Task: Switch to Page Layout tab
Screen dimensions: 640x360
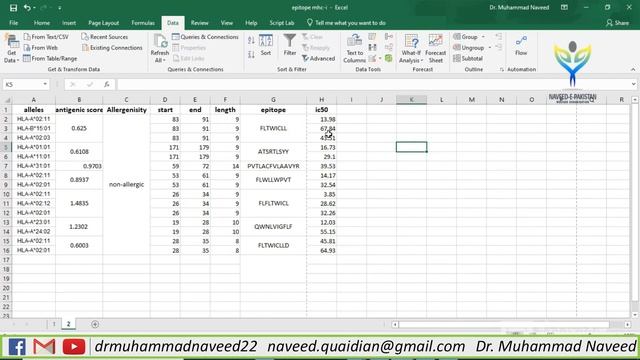Action: [103, 23]
